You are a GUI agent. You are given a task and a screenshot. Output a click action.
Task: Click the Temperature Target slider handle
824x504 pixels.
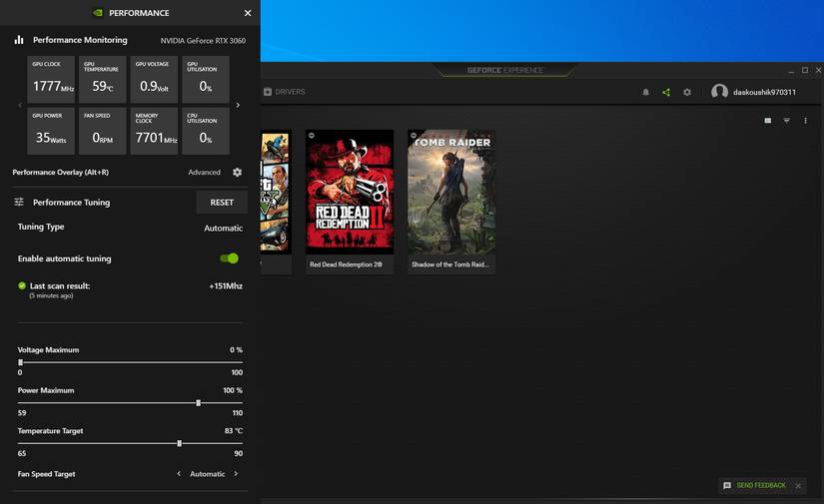click(179, 443)
